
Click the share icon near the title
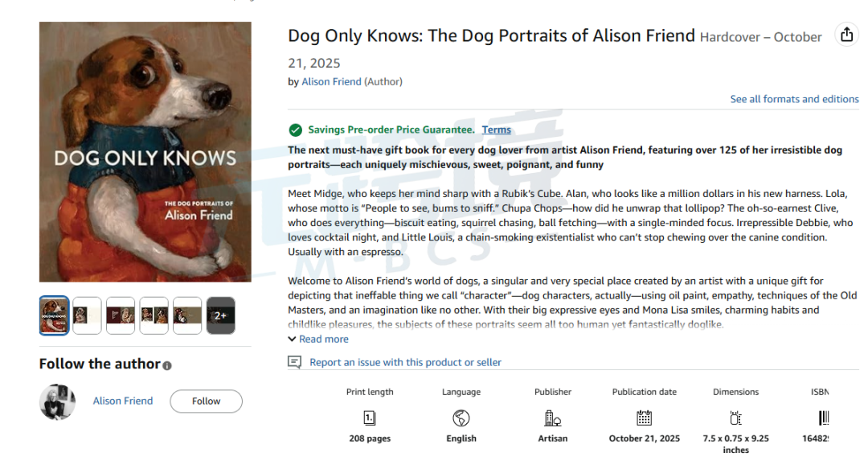(846, 35)
